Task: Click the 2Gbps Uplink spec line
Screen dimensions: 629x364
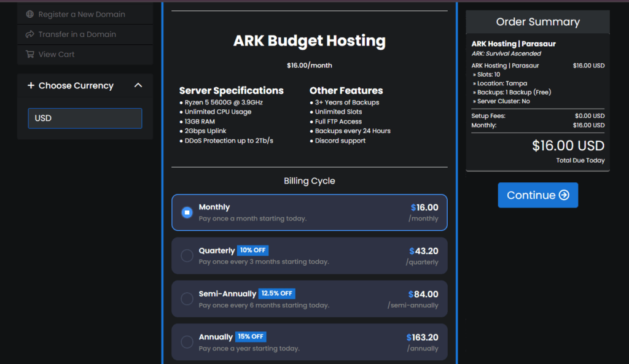Action: coord(205,131)
